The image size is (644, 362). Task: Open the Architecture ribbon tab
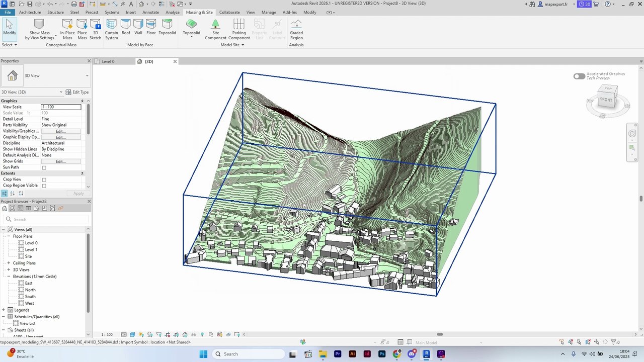[x=30, y=12]
